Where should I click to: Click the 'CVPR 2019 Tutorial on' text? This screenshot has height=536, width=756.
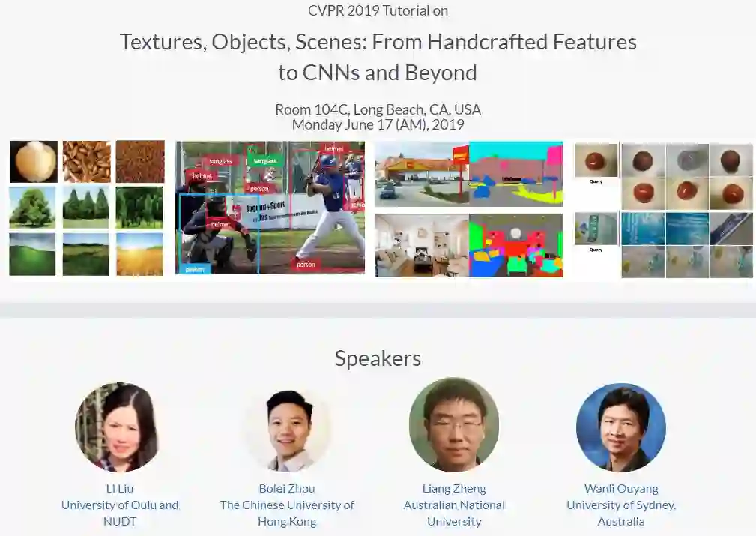[378, 10]
